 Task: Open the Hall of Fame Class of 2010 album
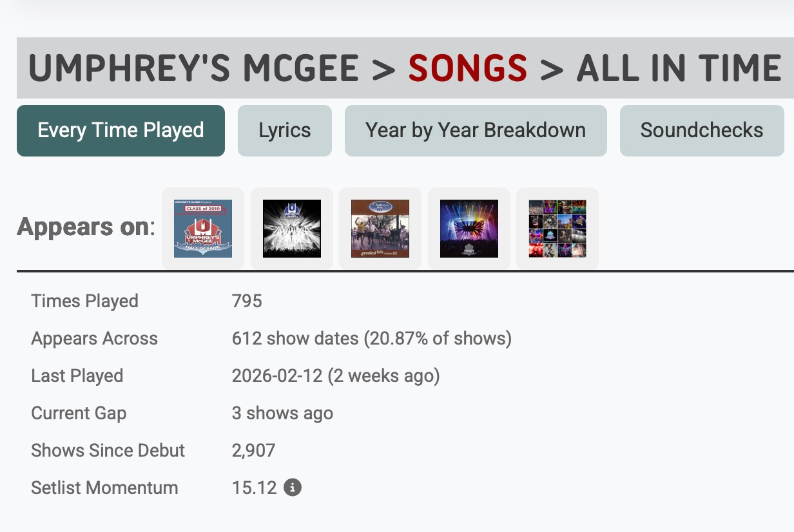point(203,229)
